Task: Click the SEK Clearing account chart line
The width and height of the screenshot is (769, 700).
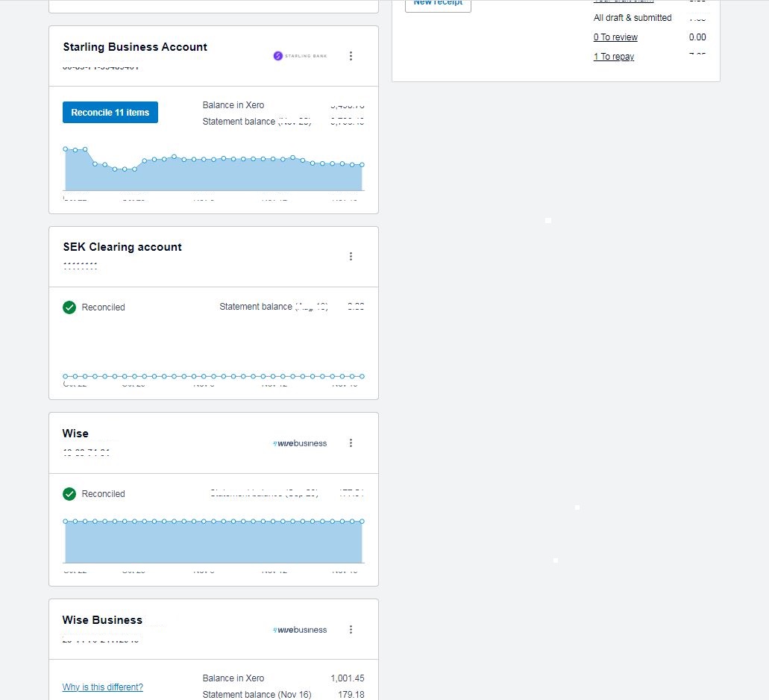Action: tap(213, 376)
